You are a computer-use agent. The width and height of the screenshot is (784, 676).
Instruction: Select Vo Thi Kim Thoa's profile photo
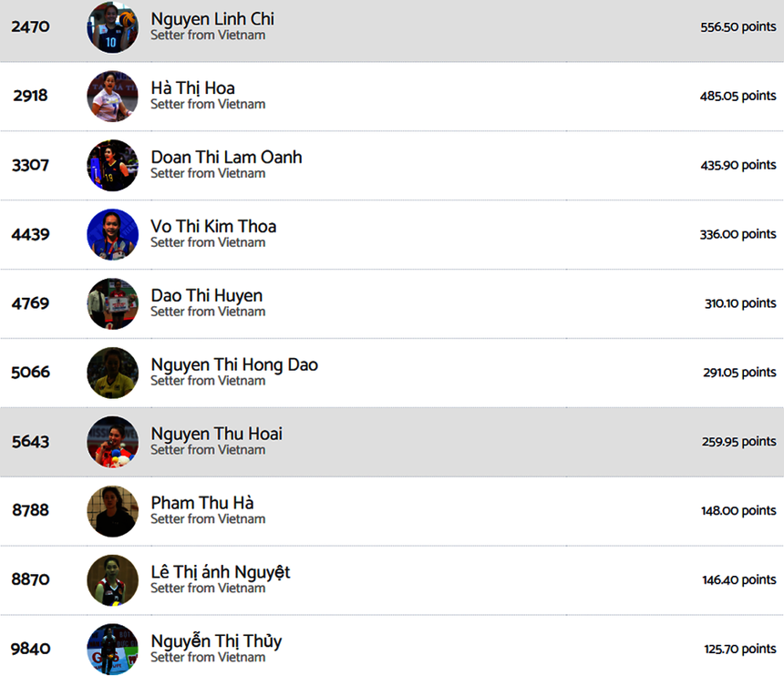[x=112, y=234]
